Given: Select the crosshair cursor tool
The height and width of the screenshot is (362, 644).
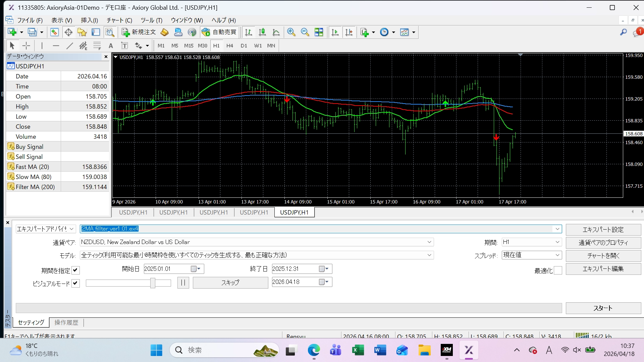Looking at the screenshot, I should (x=26, y=46).
